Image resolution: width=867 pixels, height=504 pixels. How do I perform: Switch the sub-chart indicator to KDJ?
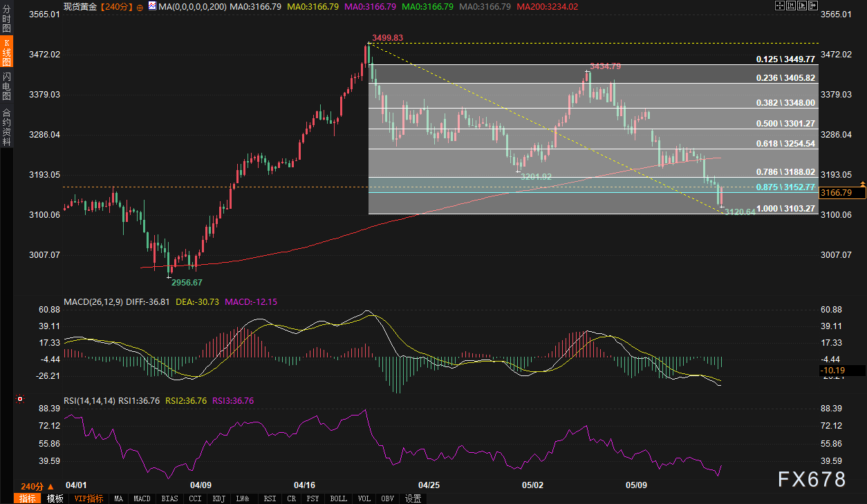pos(218,498)
